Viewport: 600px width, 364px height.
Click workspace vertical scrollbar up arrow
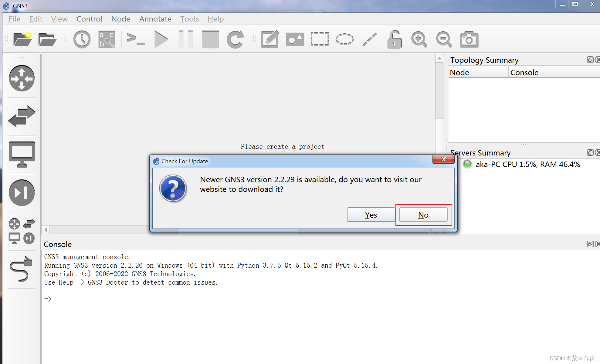(439, 58)
